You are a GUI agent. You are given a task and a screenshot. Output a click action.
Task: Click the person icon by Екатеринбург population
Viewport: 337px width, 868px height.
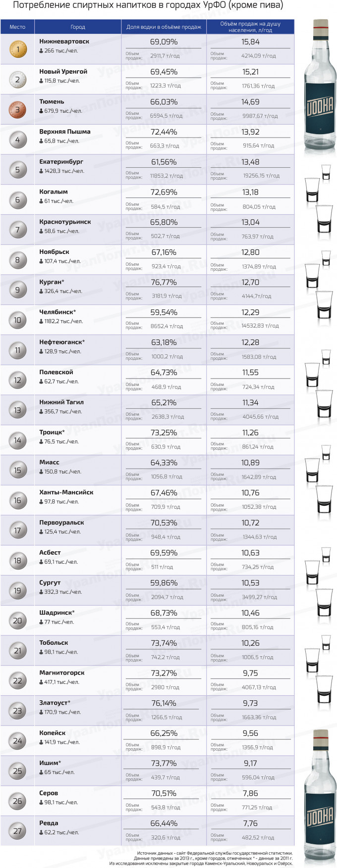point(41,171)
